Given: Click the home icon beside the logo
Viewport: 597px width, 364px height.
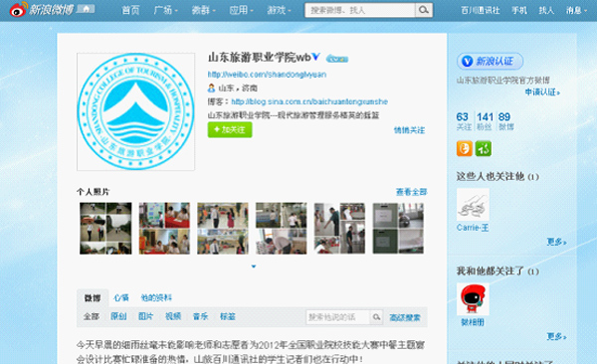Looking at the screenshot, I should tap(86, 9).
